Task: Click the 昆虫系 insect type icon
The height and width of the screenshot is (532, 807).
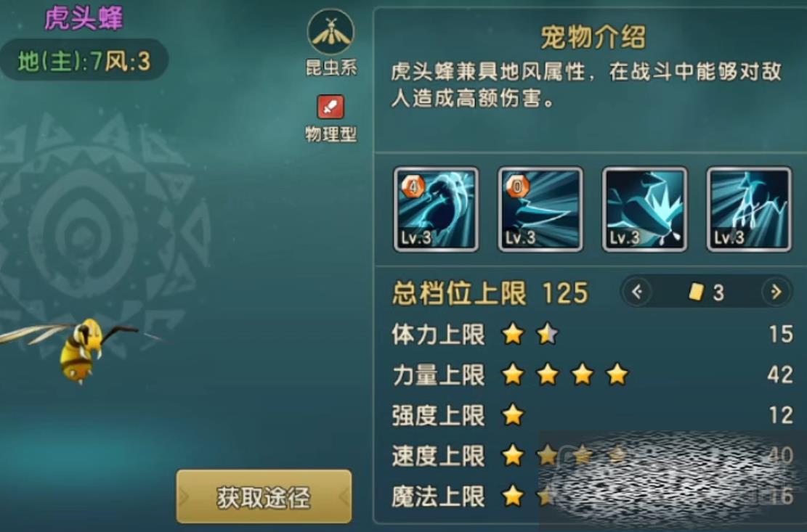Action: [331, 32]
